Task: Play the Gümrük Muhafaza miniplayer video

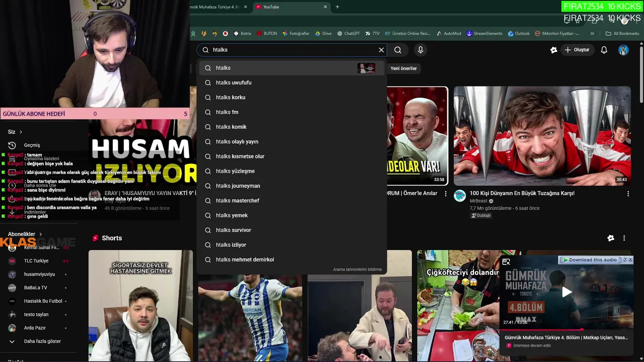Action: 567,292
